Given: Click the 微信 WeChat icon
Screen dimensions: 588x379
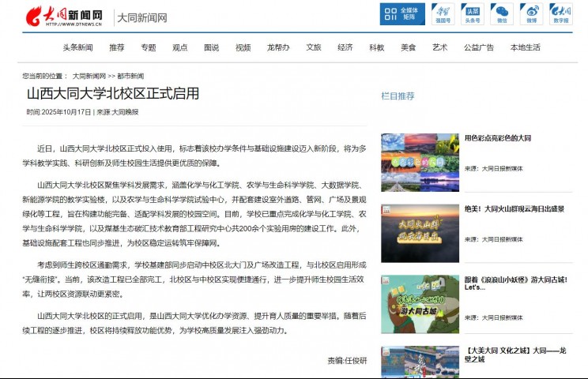Looking at the screenshot, I should 501,13.
